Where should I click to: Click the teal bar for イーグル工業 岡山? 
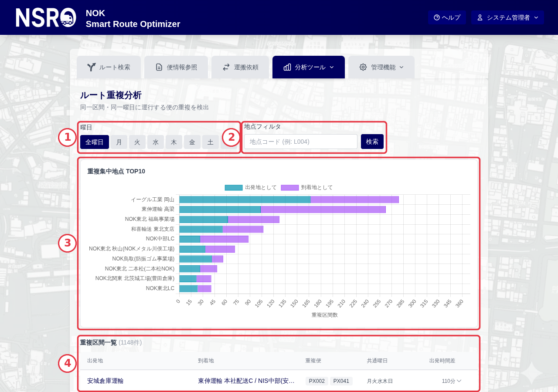245,199
